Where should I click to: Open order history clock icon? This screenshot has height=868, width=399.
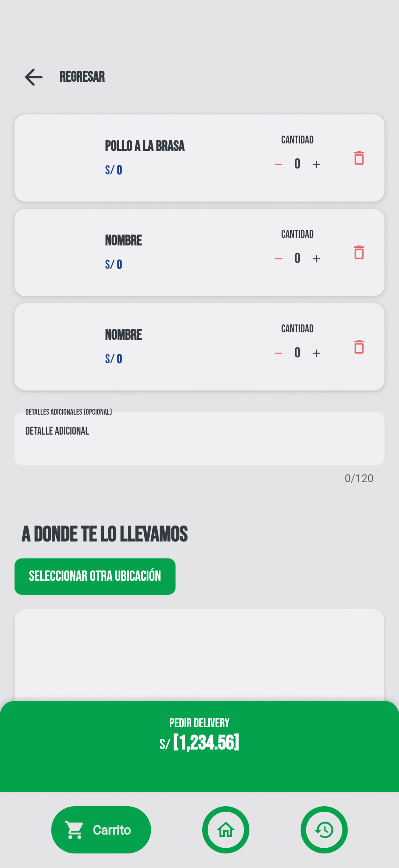pos(324,830)
